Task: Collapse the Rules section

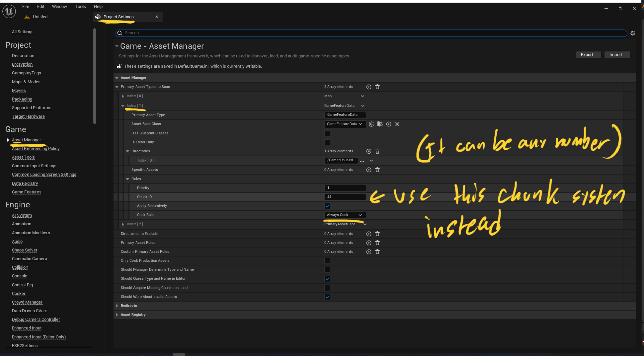Action: 128,179
